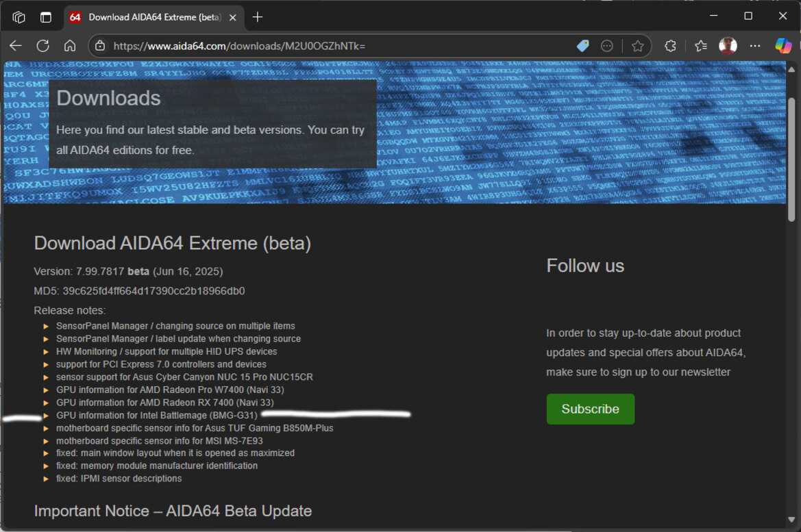Select the Download AIDA64 Extreme (beta) tab
The width and height of the screenshot is (801, 532).
(153, 17)
